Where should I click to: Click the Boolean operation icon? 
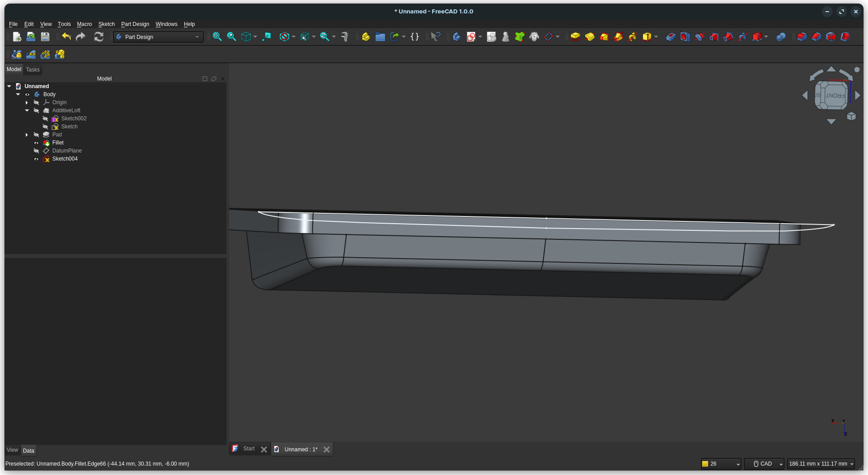pos(781,37)
